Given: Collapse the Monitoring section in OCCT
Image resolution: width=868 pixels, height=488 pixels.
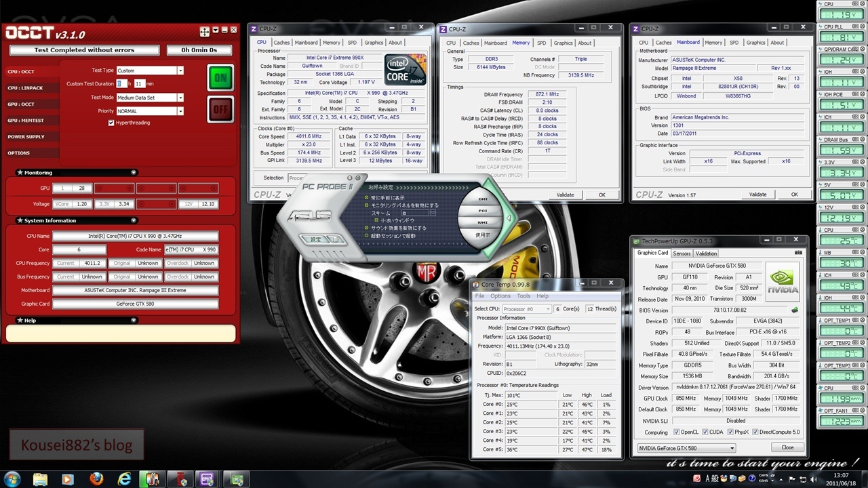Looking at the screenshot, I should point(134,173).
